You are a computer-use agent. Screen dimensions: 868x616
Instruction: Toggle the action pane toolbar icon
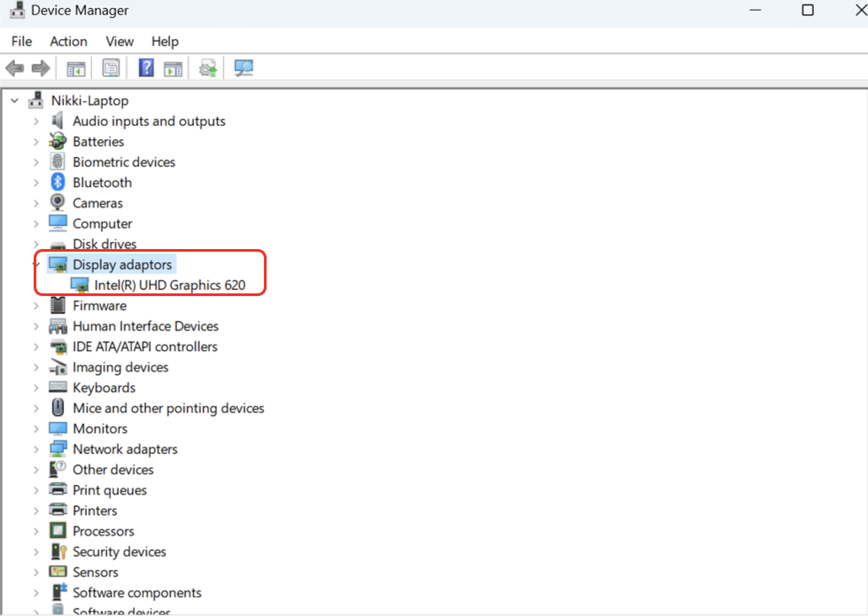coord(173,68)
